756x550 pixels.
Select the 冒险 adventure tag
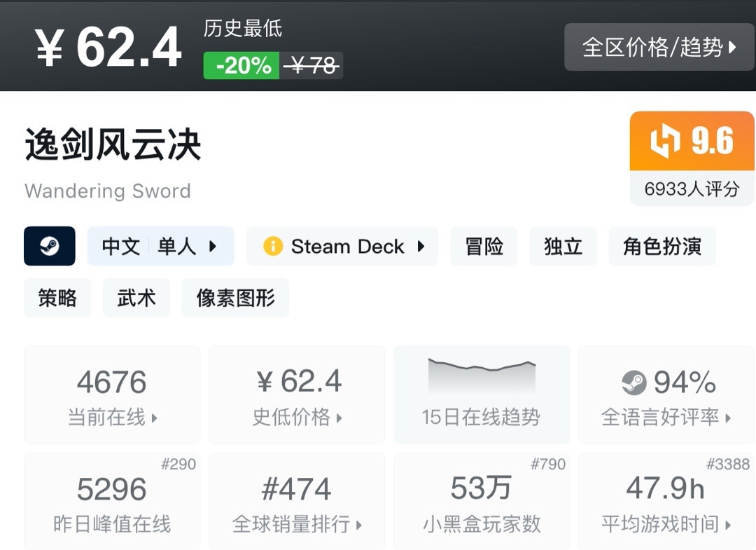pos(484,247)
